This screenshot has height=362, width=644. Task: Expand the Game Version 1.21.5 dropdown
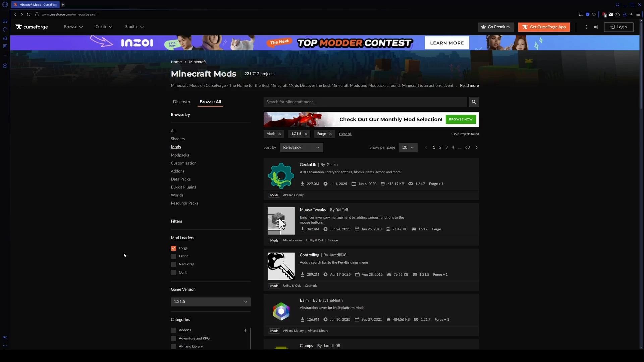tap(210, 302)
